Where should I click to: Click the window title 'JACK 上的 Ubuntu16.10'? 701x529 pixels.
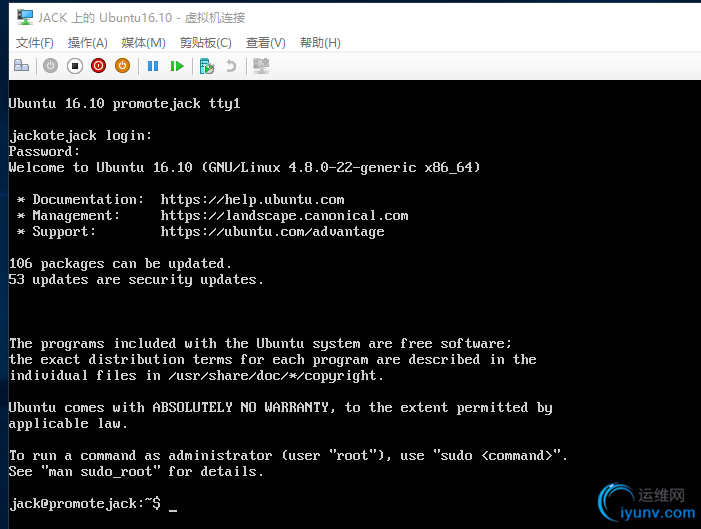pyautogui.click(x=141, y=17)
